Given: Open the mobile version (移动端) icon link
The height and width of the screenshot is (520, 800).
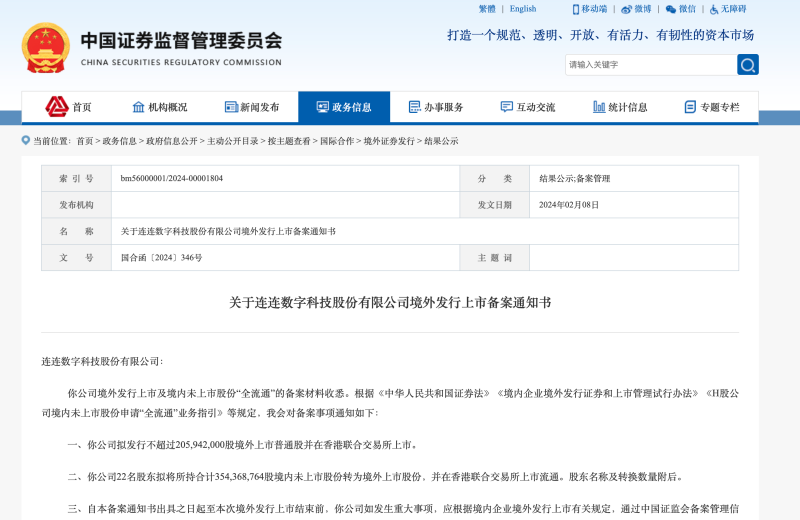Looking at the screenshot, I should pos(589,9).
